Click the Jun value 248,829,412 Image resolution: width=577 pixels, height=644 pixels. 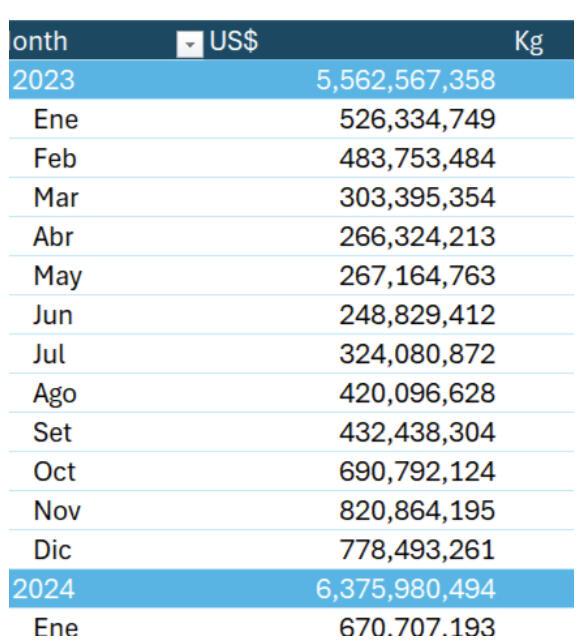click(x=417, y=315)
